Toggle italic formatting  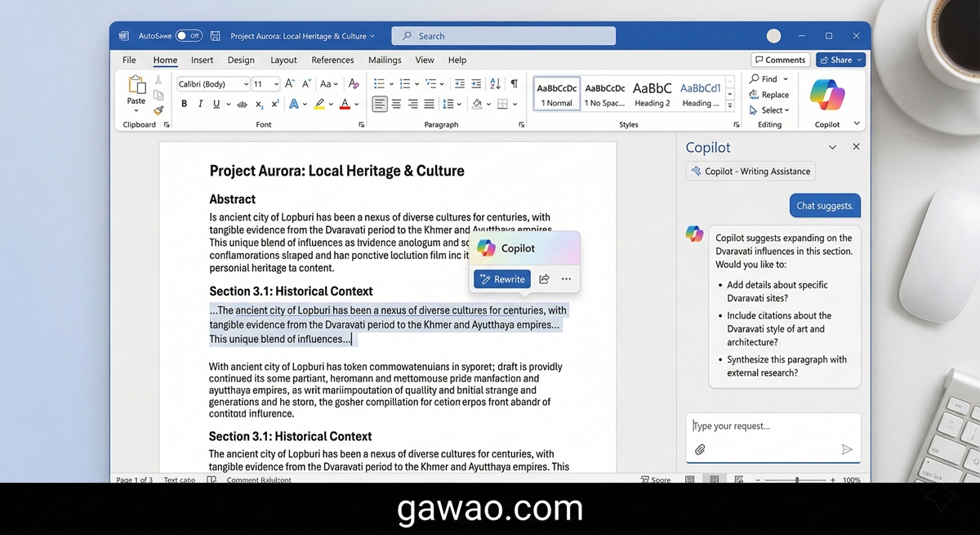[200, 104]
